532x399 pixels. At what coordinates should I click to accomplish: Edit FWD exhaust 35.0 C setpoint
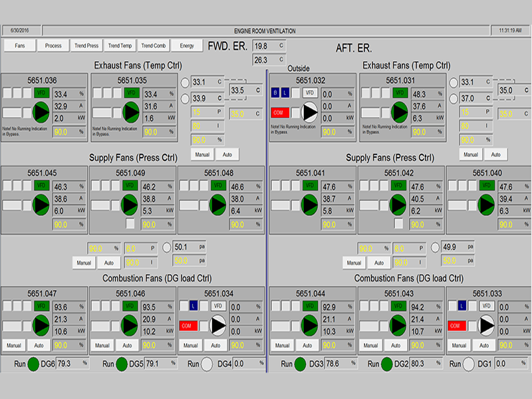pyautogui.click(x=245, y=114)
